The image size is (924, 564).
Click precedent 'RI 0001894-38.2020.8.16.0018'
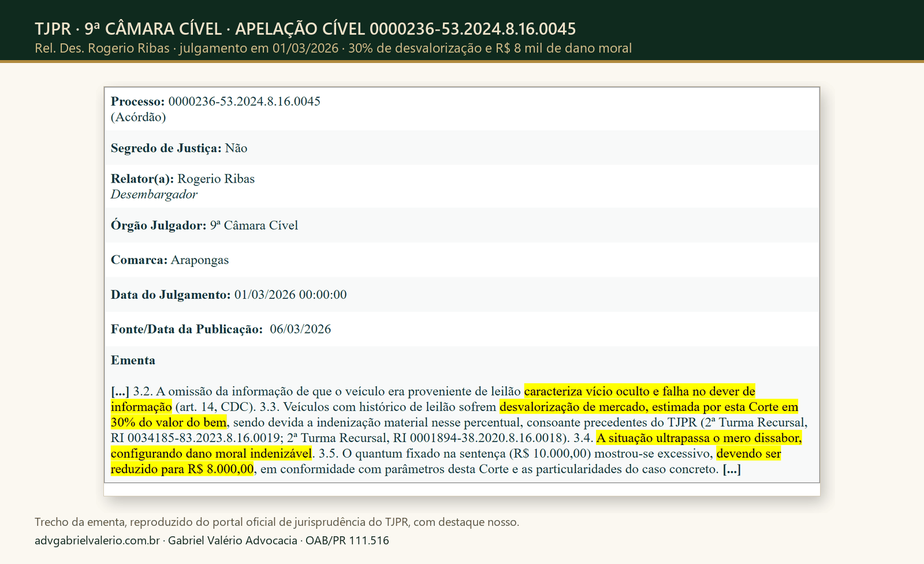(x=477, y=438)
